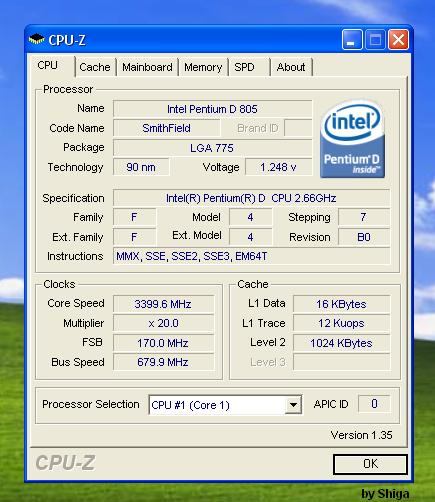Viewport: 435px width, 502px height.
Task: Click the empty Level 3 cache field
Action: coord(341,362)
